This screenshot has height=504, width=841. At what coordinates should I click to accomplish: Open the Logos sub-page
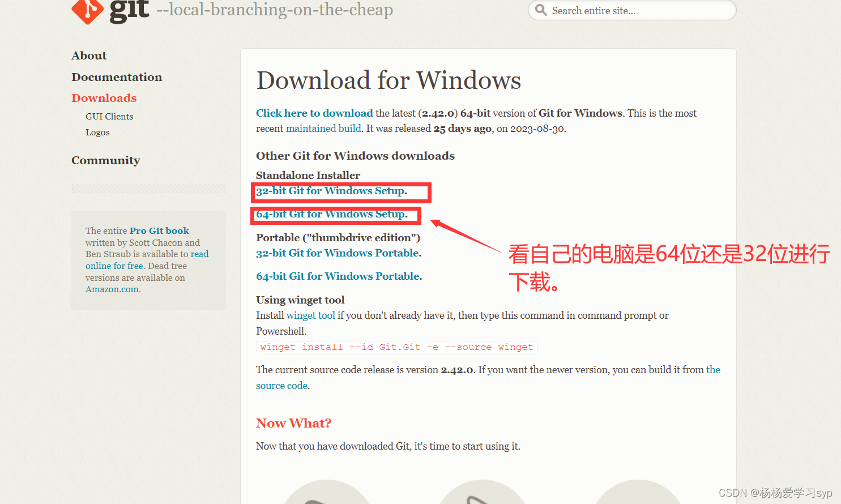click(97, 133)
